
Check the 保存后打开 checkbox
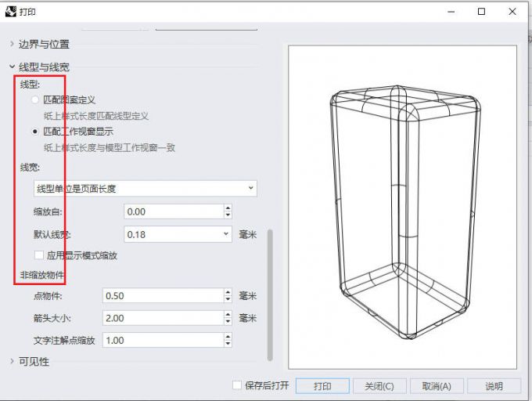click(237, 385)
